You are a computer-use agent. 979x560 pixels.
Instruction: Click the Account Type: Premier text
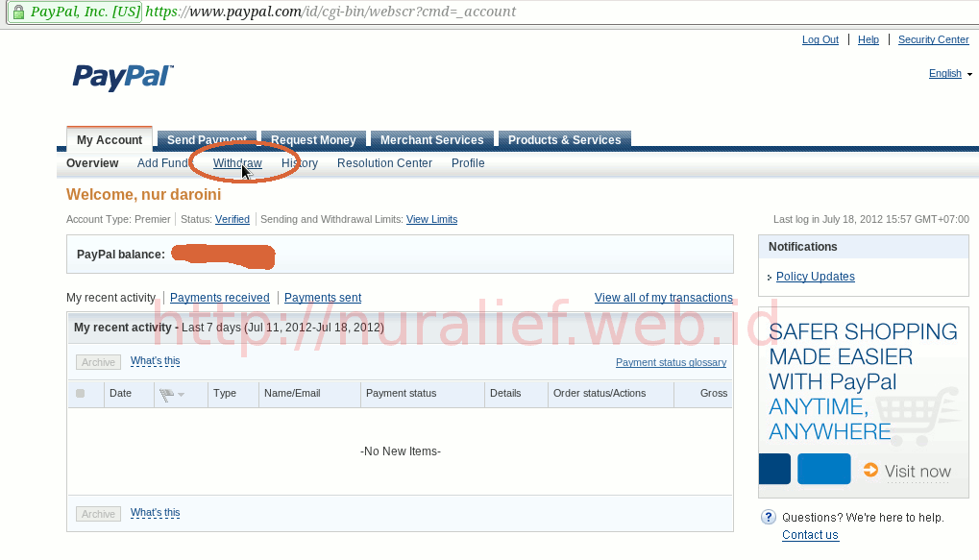point(118,219)
